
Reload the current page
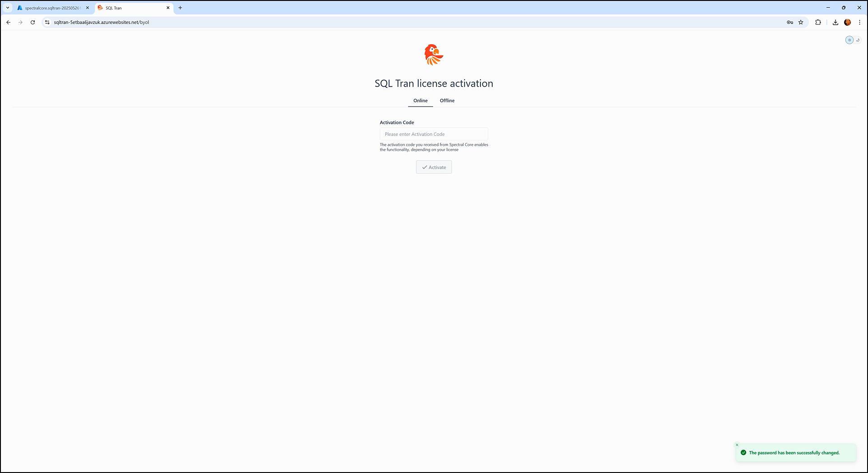pyautogui.click(x=32, y=22)
